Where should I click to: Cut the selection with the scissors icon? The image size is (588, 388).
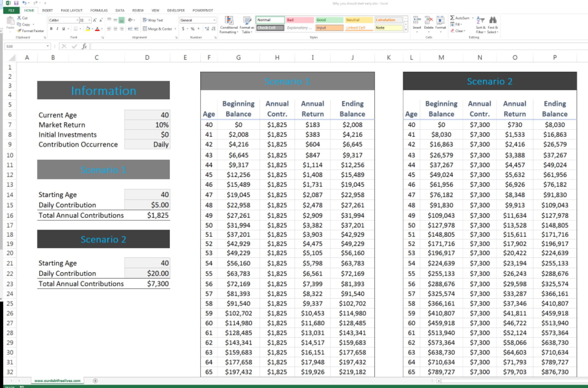pos(19,18)
